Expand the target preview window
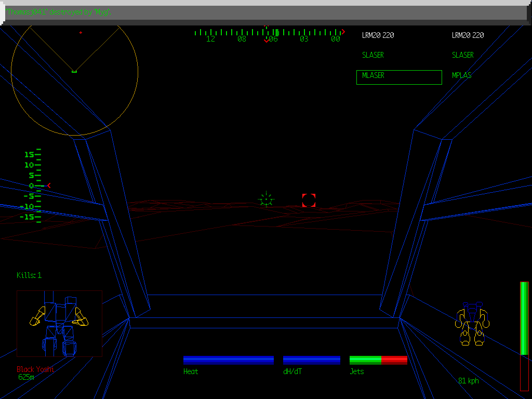 [59, 322]
